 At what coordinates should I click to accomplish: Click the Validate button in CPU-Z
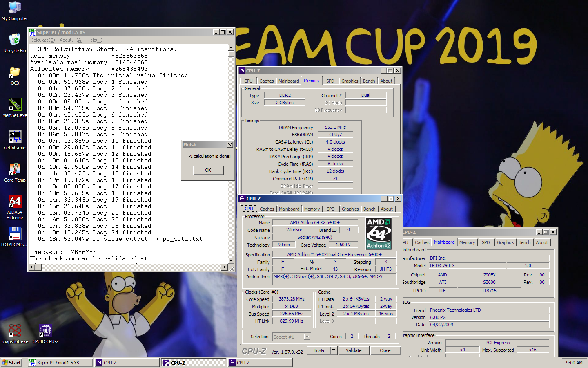[354, 350]
